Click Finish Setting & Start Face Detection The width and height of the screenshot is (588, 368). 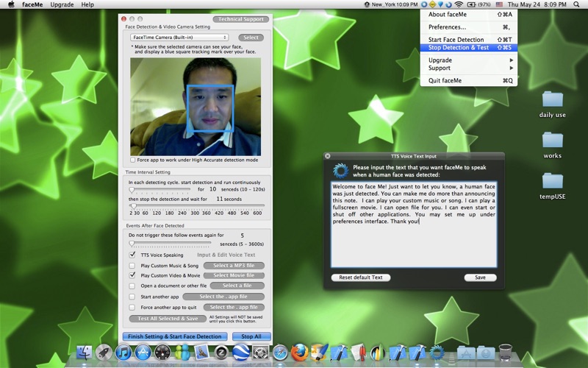(x=175, y=336)
